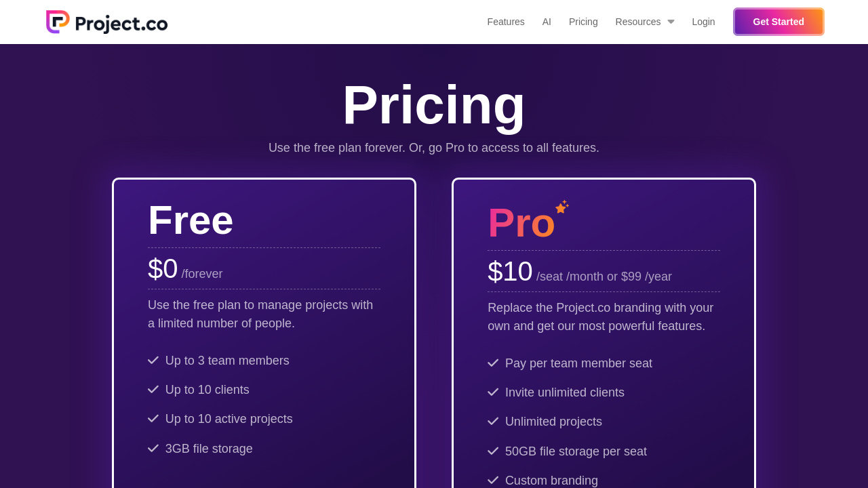This screenshot has height=488, width=868.
Task: Go to the AI page
Action: (547, 22)
